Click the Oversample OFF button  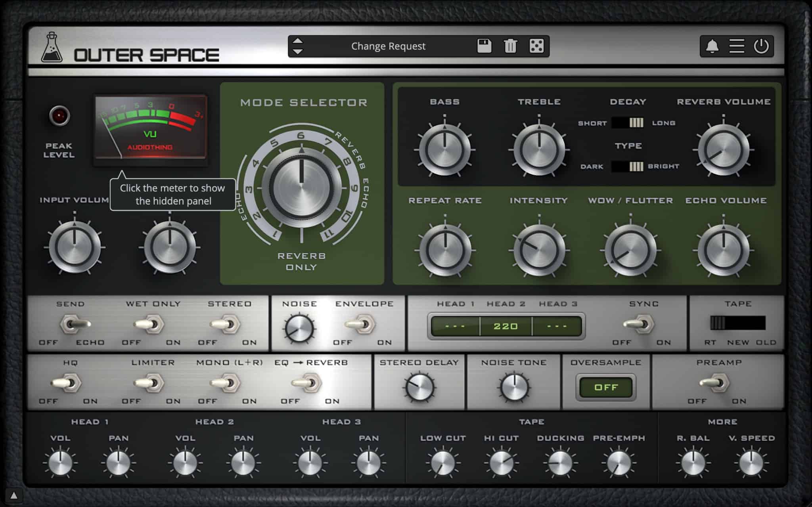[606, 387]
